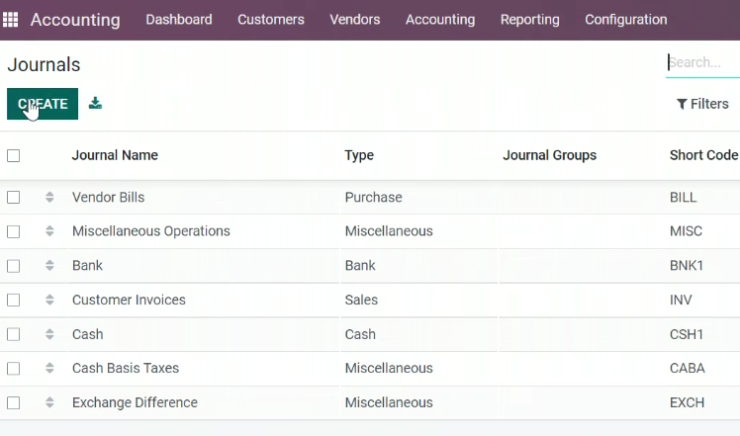Viewport: 740px width, 436px height.
Task: Open the Customer Invoices journal record
Action: (129, 300)
